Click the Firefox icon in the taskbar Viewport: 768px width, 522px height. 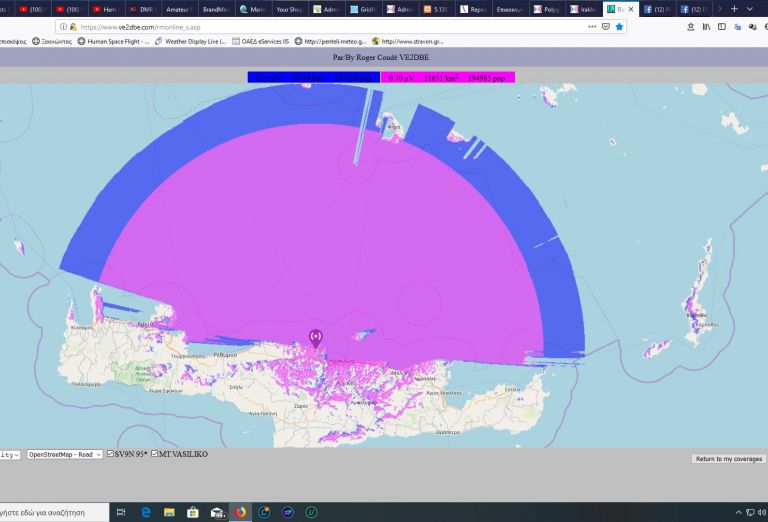240,512
